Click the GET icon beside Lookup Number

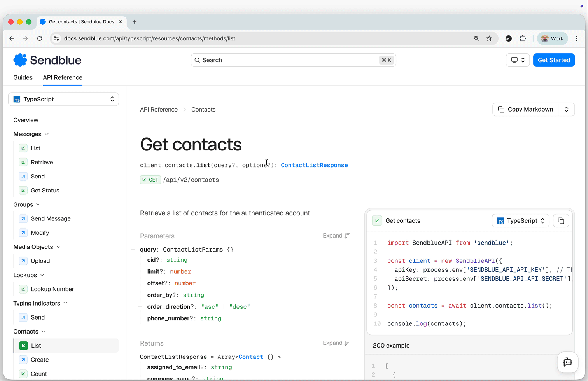(x=23, y=289)
